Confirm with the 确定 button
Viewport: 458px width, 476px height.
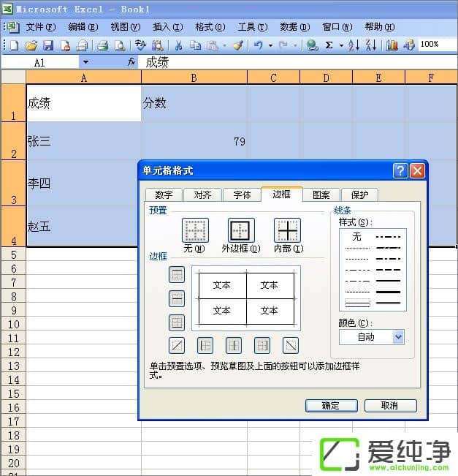[331, 406]
